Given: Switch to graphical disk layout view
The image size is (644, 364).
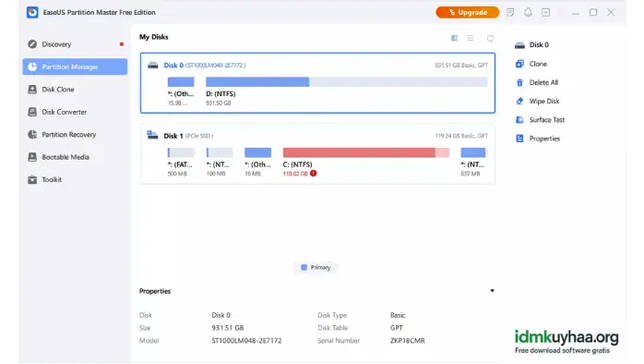Looking at the screenshot, I should click(454, 38).
